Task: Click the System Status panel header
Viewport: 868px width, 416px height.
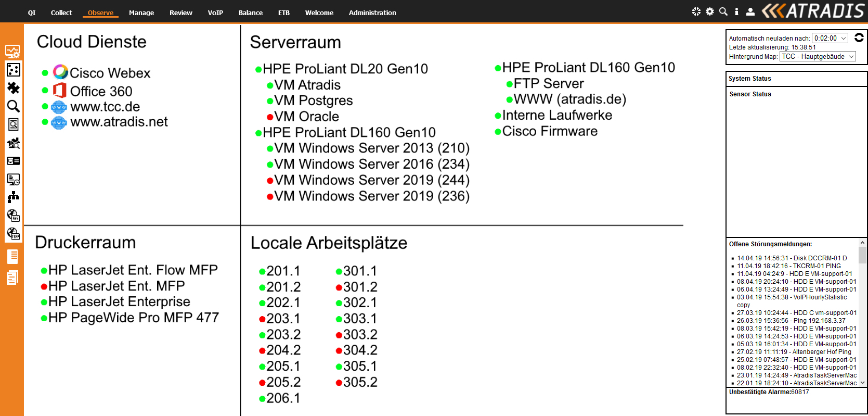Action: click(x=796, y=79)
